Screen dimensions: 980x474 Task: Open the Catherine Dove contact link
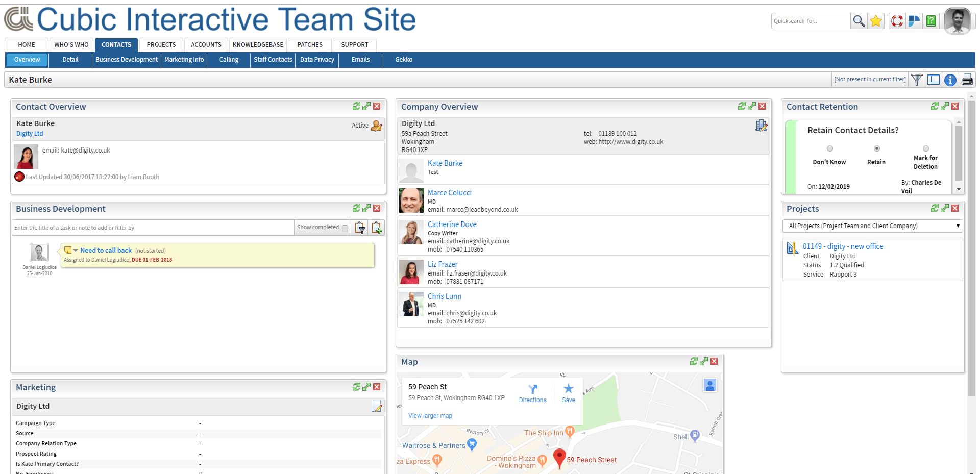click(452, 224)
